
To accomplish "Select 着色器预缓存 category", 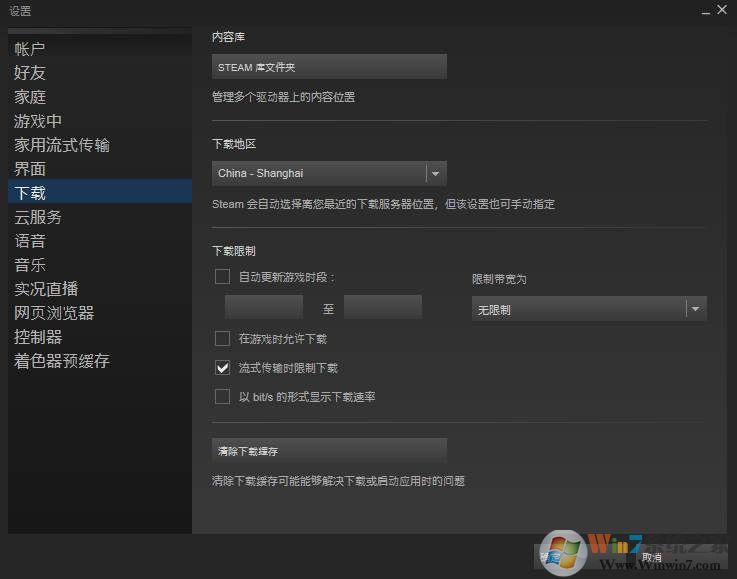I will pyautogui.click(x=62, y=361).
